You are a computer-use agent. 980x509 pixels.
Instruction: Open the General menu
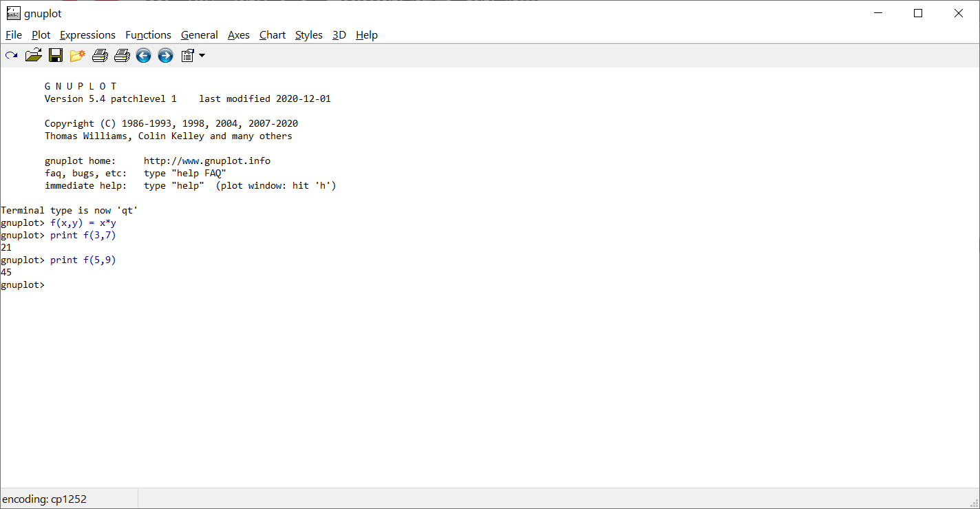click(200, 35)
